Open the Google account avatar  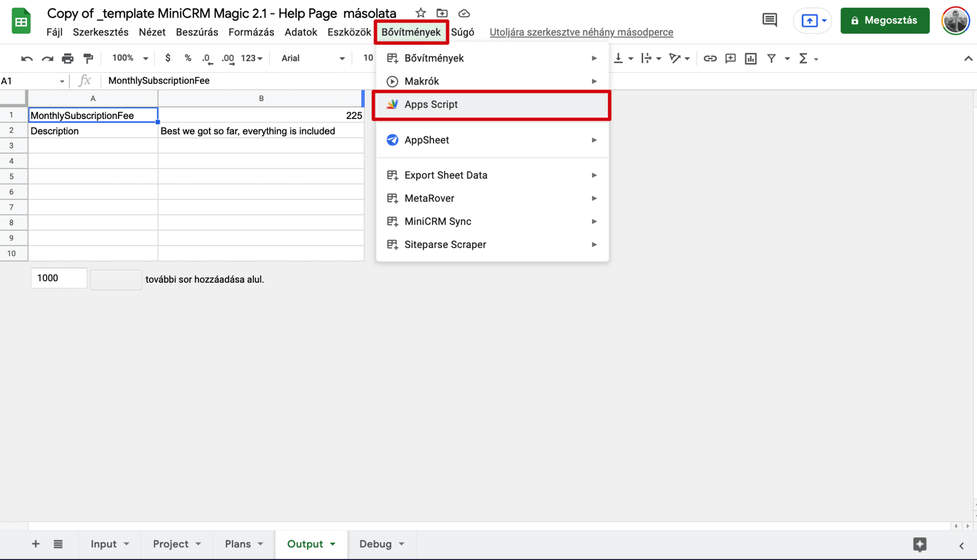tap(955, 21)
